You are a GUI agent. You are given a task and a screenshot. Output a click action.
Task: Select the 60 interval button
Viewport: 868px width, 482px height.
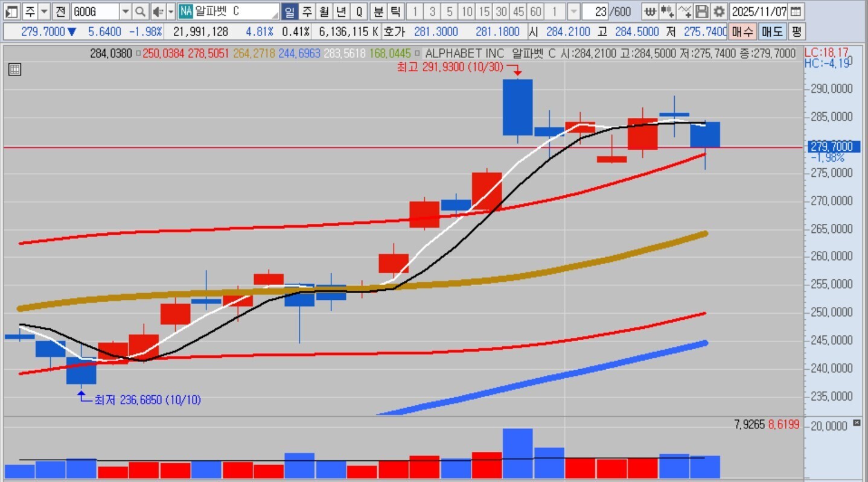(535, 11)
